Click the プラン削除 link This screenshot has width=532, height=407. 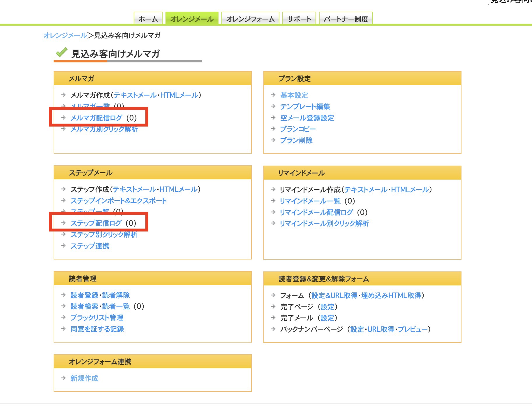click(296, 140)
